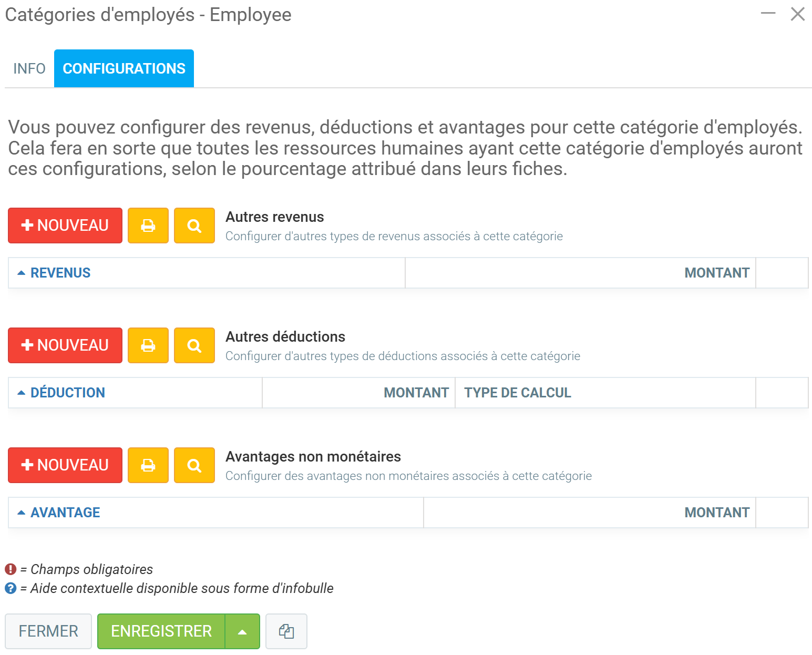Print the Autres revenus list

(x=148, y=226)
